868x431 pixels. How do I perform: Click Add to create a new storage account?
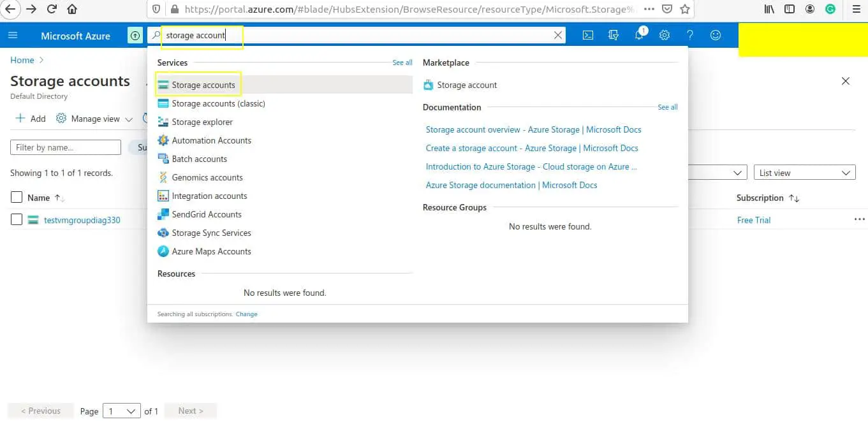tap(30, 118)
